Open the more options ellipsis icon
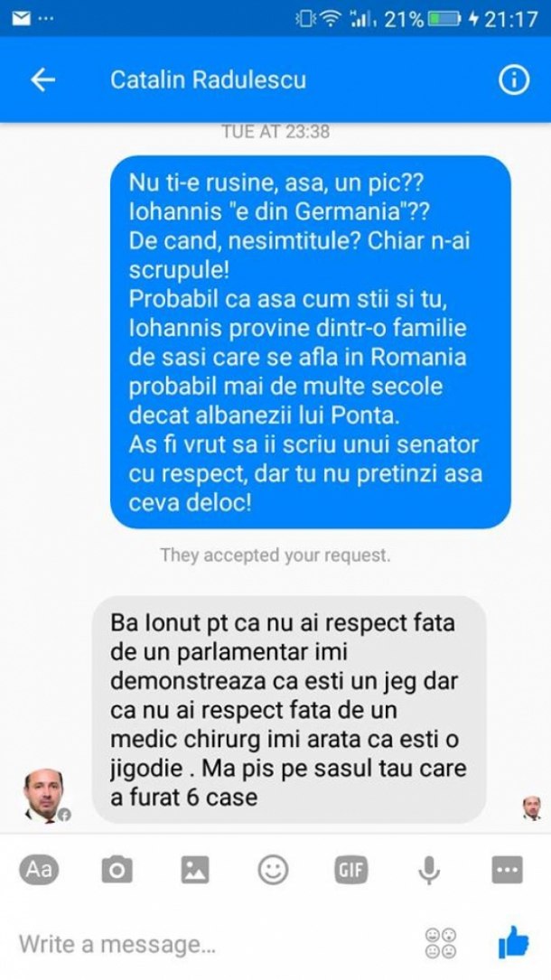551x980 pixels. click(x=507, y=870)
